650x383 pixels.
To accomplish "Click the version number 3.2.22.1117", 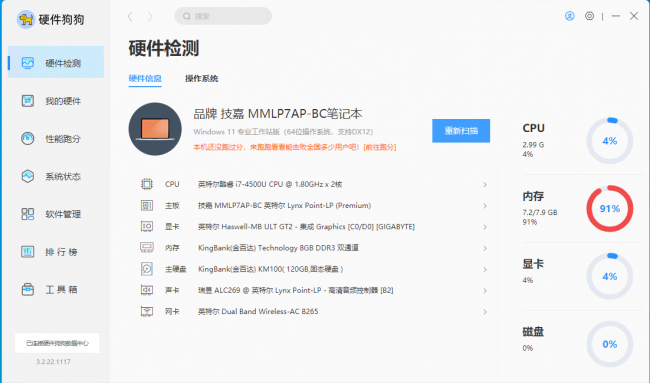I will [x=53, y=361].
